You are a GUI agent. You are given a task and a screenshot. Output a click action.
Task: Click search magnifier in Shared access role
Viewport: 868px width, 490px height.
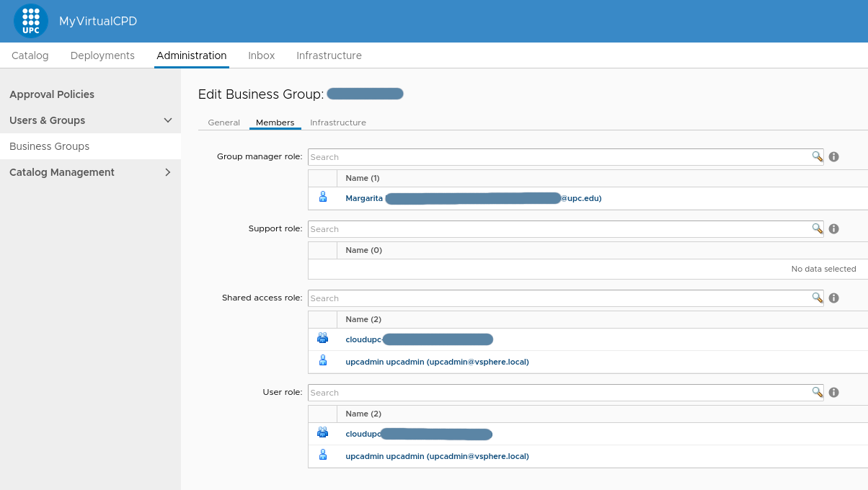[x=817, y=298]
